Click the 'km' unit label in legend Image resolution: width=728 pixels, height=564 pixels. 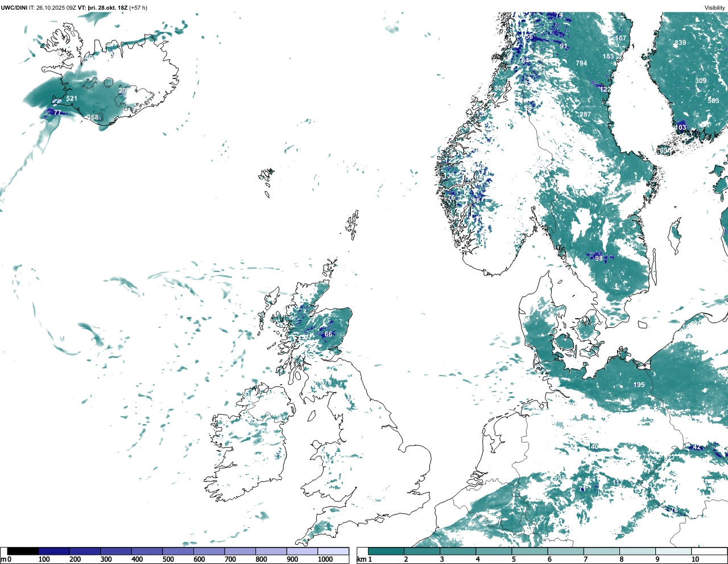click(x=362, y=559)
